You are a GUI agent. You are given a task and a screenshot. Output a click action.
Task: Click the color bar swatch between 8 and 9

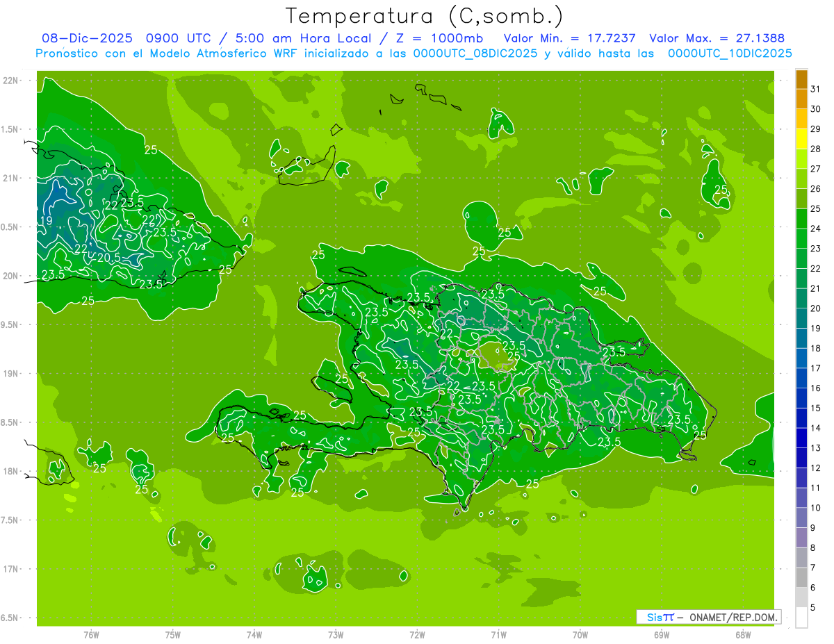coord(801,538)
